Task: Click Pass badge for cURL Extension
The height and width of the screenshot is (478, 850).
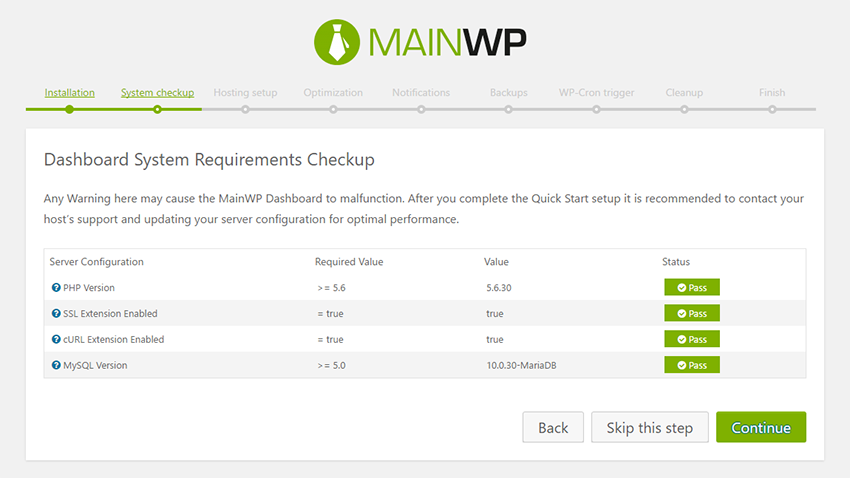Action: tap(692, 339)
